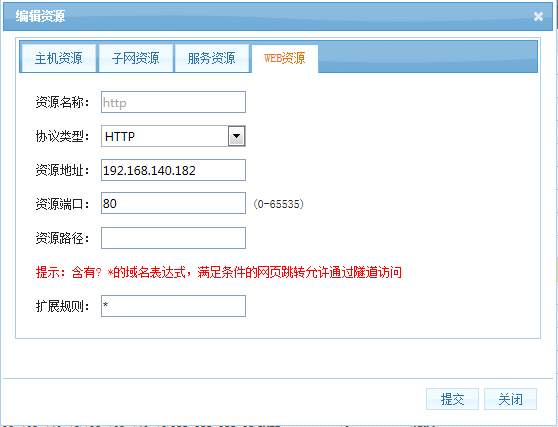Image resolution: width=558 pixels, height=427 pixels.
Task: Submit the form with 提交 button
Action: point(452,399)
